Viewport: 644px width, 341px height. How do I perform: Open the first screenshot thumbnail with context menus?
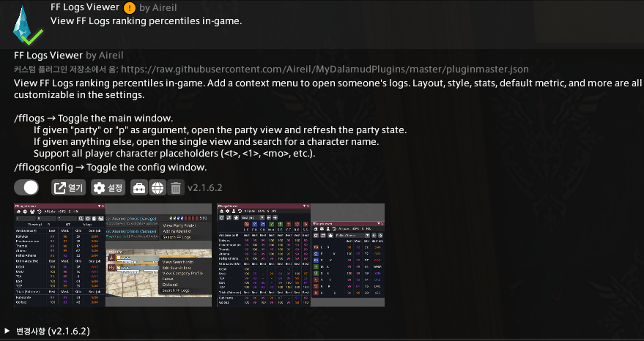click(113, 255)
